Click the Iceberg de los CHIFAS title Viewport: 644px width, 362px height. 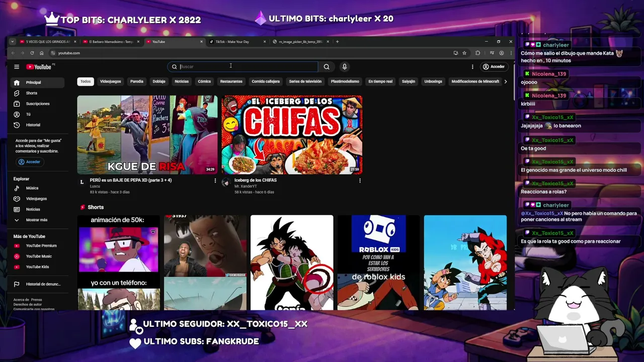[256, 180]
